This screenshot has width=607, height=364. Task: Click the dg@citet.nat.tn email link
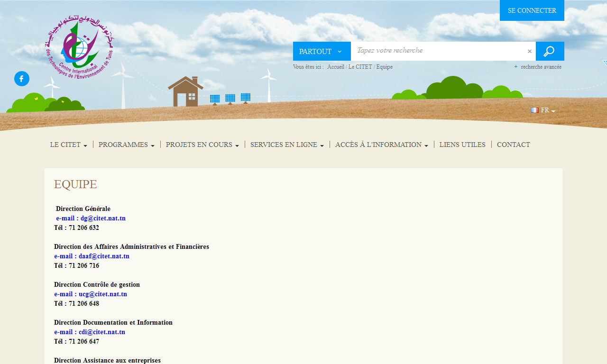pyautogui.click(x=91, y=218)
